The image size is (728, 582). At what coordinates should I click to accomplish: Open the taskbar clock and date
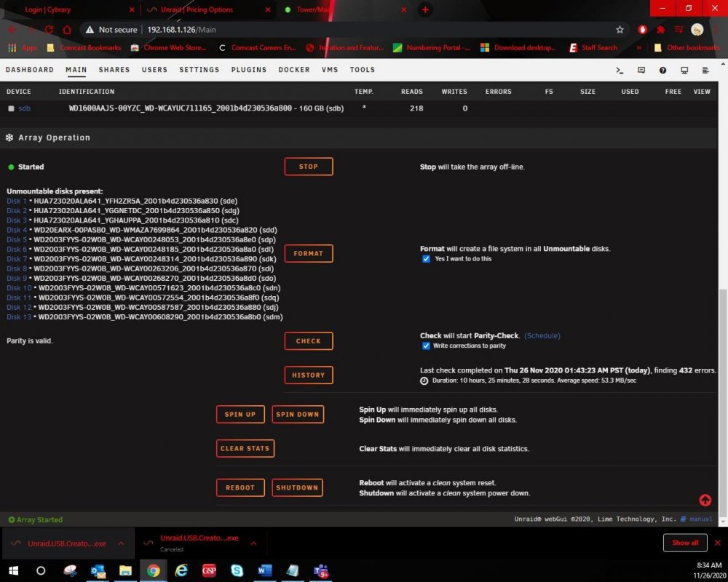(x=709, y=570)
